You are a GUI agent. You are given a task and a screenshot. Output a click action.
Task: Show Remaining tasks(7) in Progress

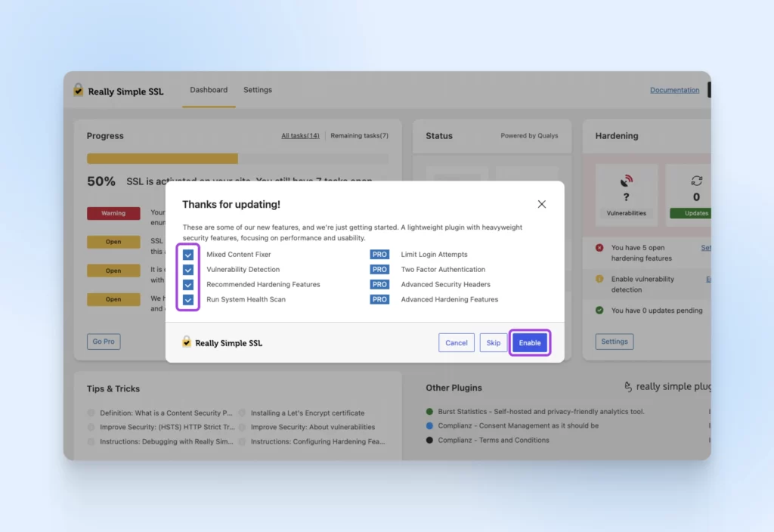point(359,136)
